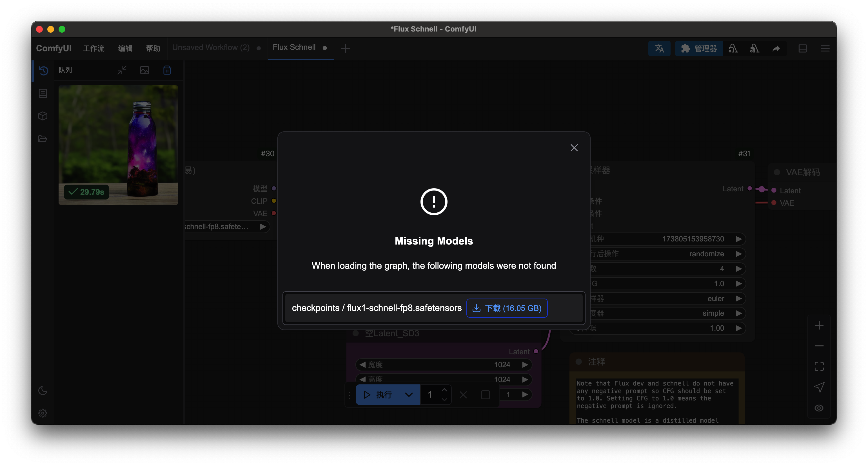Click the 下载 (16.05 GB) download button

coord(507,308)
